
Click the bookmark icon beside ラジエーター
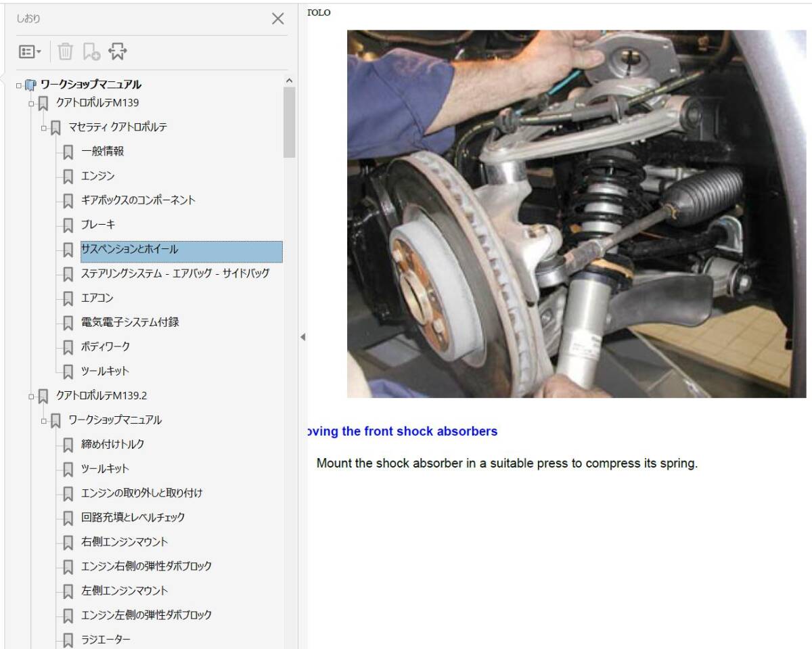point(68,640)
